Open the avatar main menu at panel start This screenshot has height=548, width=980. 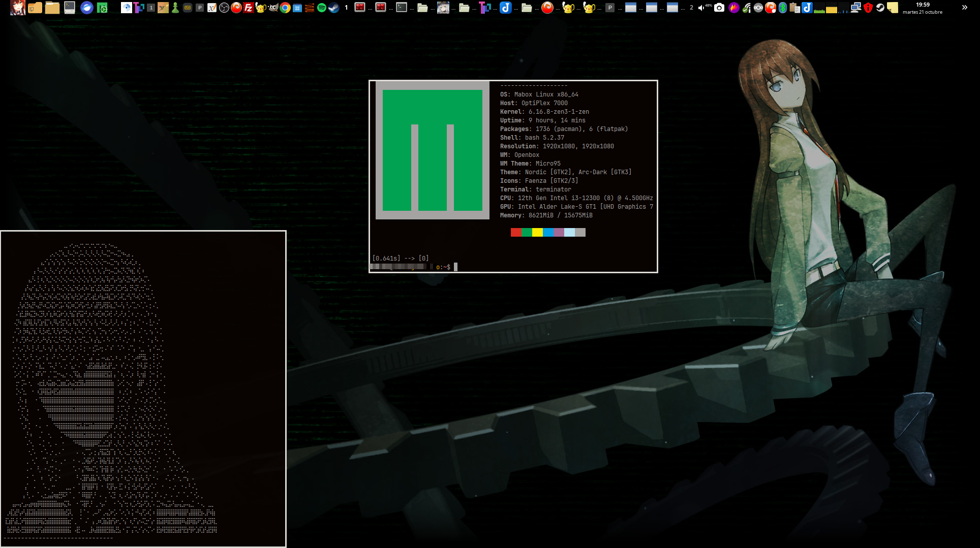[18, 8]
